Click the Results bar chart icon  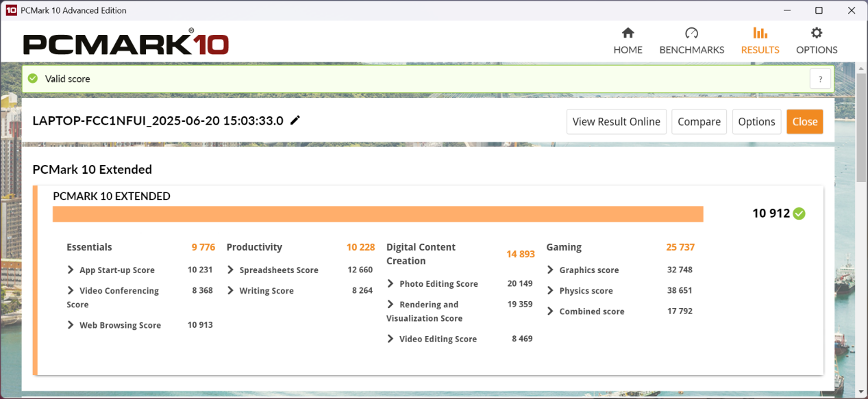point(760,34)
